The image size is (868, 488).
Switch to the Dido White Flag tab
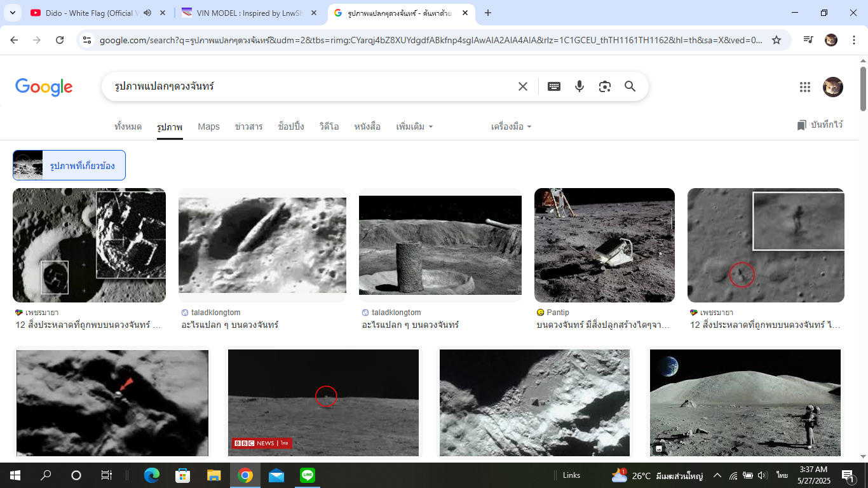89,13
